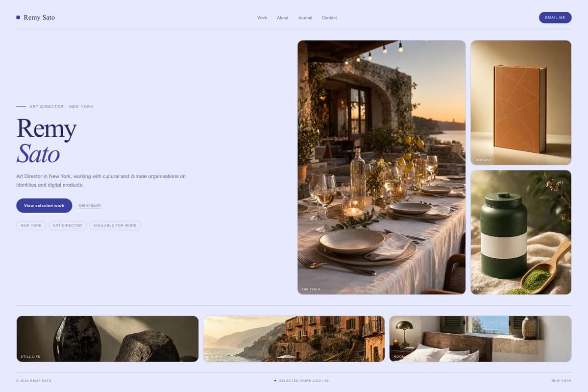
Task: Click '© 2026 Remy Sato' footer text
Action: pos(34,381)
